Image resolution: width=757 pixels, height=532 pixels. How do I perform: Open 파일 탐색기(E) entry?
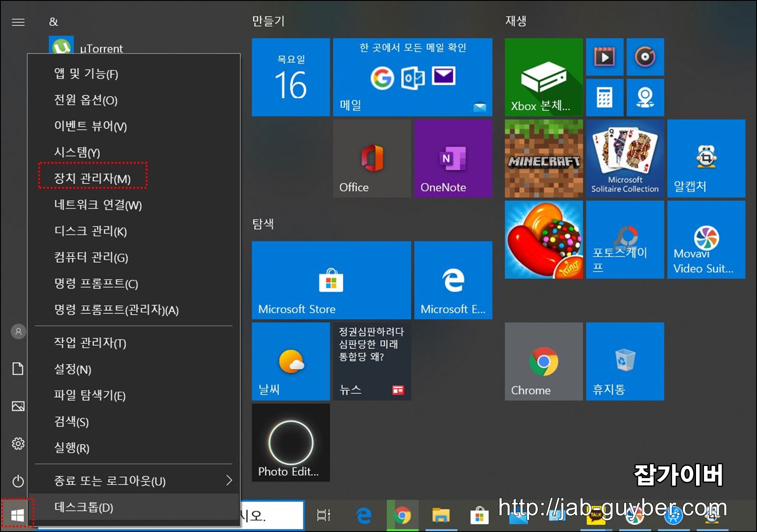point(134,395)
